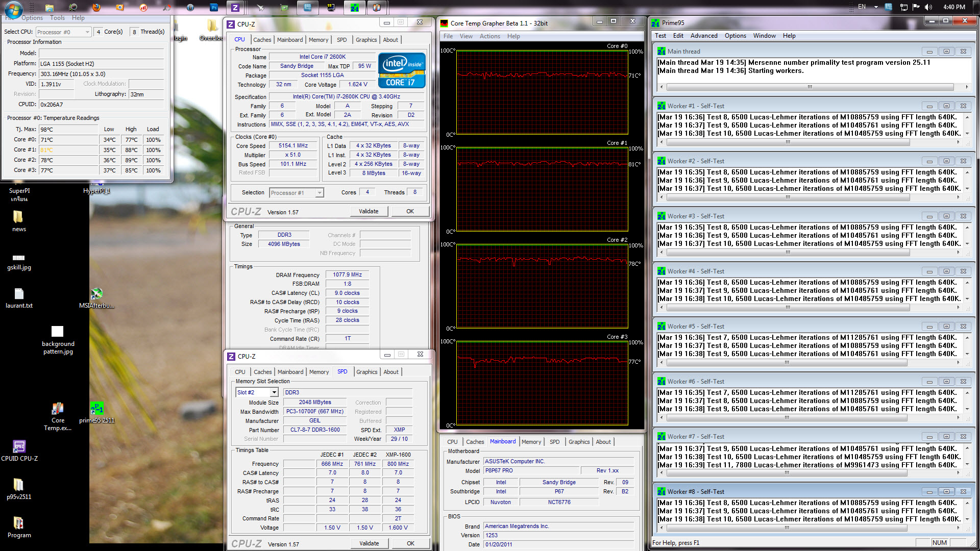Switch to the Caches tab in top CPU-Z
The width and height of the screenshot is (980, 551).
(x=262, y=40)
